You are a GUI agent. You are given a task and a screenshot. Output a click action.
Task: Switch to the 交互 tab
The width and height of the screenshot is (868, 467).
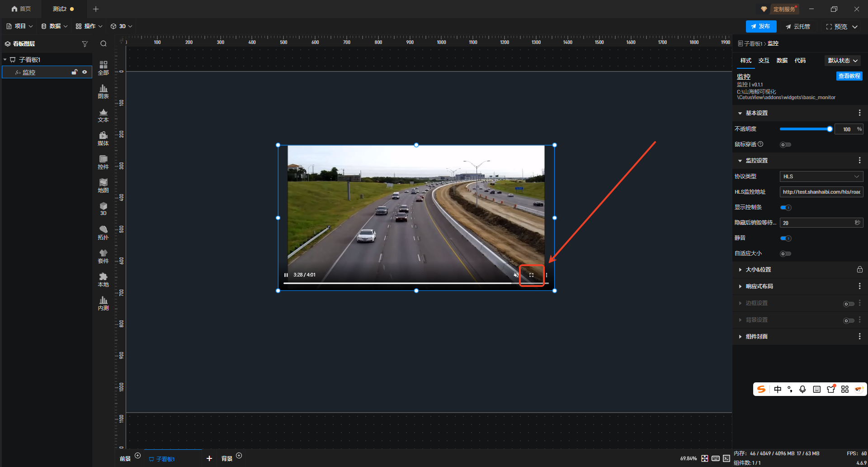click(x=764, y=61)
